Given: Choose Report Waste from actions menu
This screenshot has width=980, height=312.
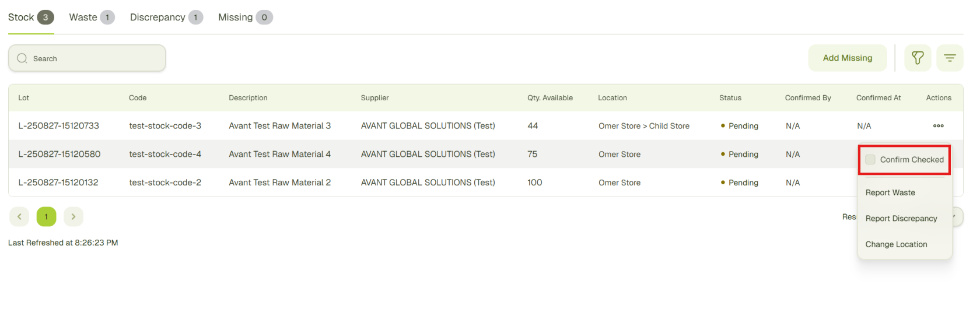Looking at the screenshot, I should (890, 193).
